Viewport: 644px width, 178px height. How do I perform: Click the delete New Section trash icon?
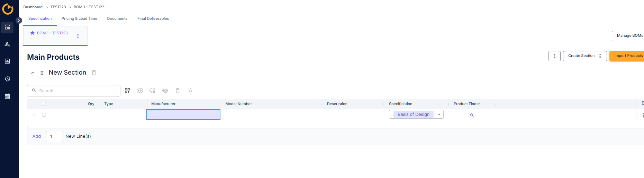[x=94, y=73]
